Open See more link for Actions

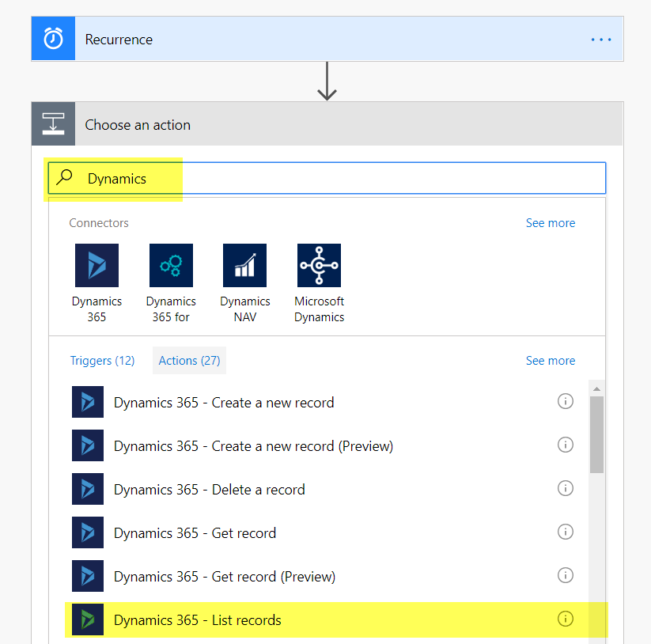550,361
